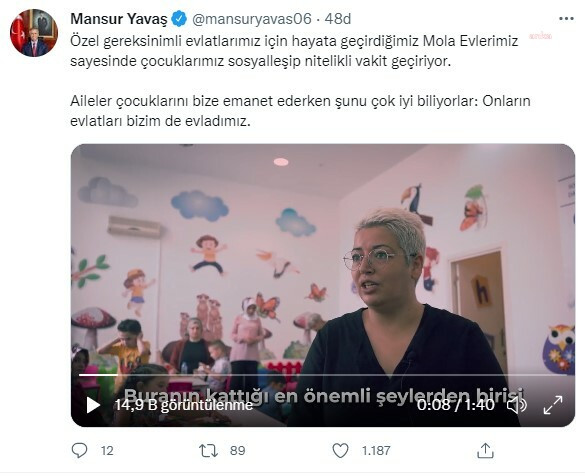Like the tweet with heart icon
This screenshot has width=585, height=476.
[x=340, y=451]
